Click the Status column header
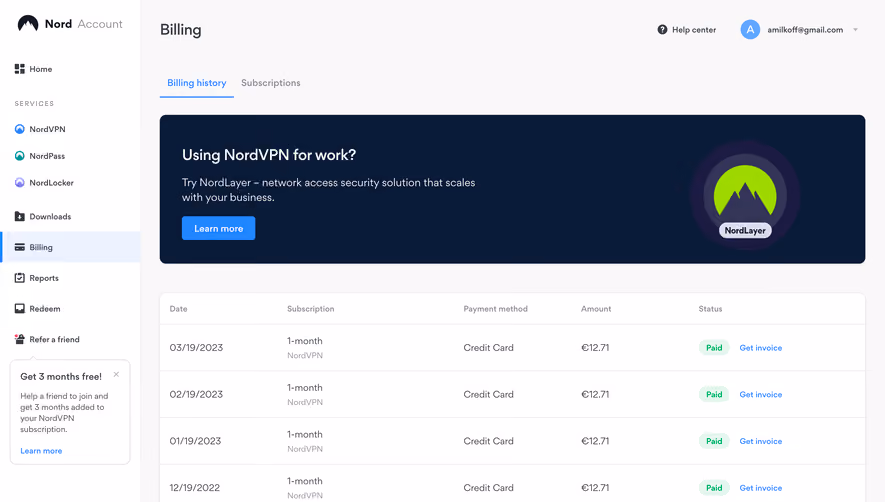885x502 pixels. 710,309
